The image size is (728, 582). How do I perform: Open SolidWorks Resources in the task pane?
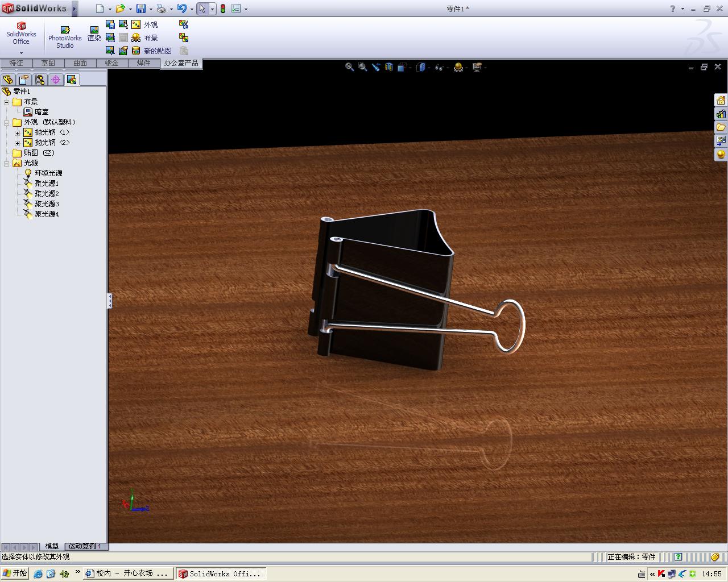721,100
